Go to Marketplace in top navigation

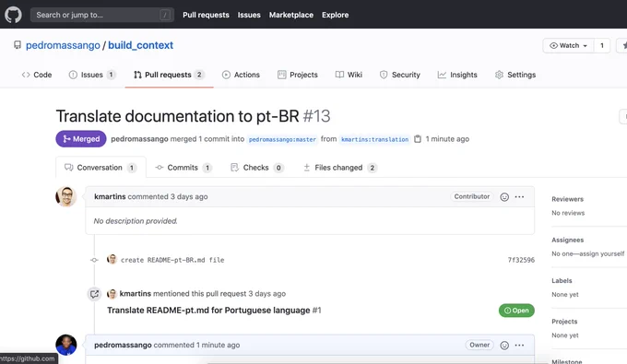pos(291,15)
